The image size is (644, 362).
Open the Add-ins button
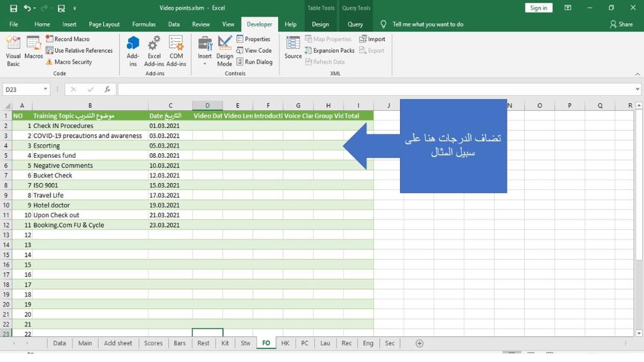coord(133,51)
